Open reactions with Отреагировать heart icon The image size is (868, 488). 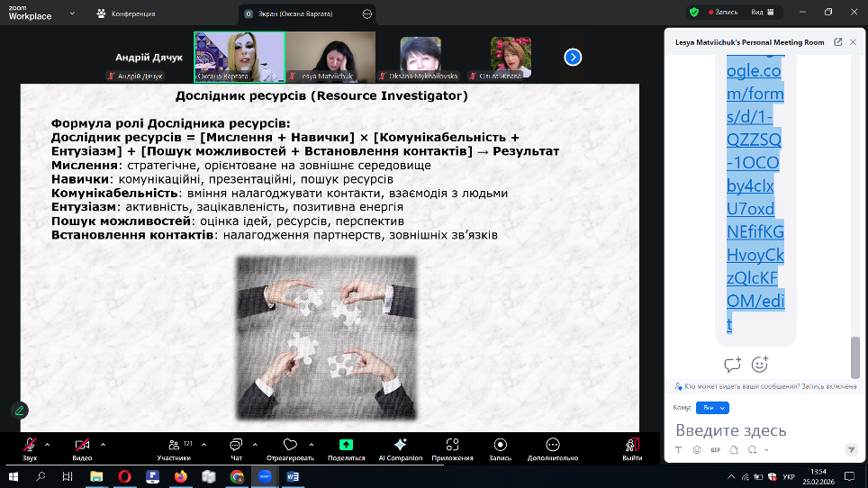point(290,446)
